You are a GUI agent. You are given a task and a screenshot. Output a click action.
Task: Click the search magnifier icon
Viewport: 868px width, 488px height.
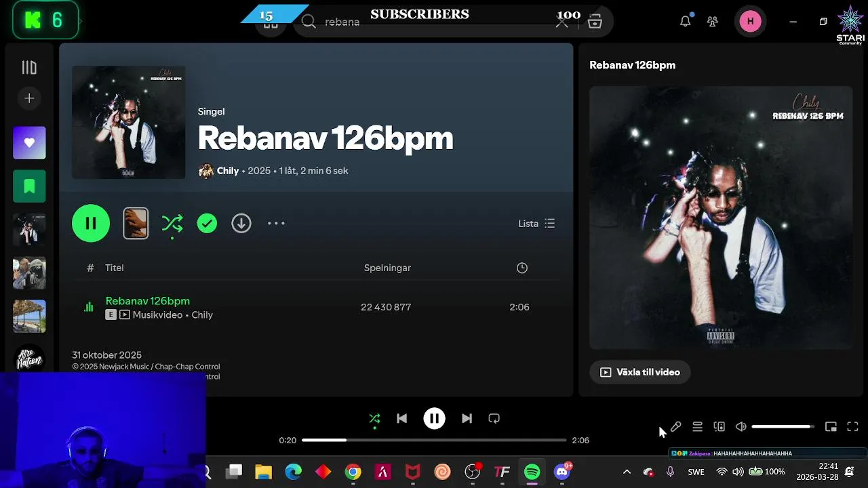point(309,22)
